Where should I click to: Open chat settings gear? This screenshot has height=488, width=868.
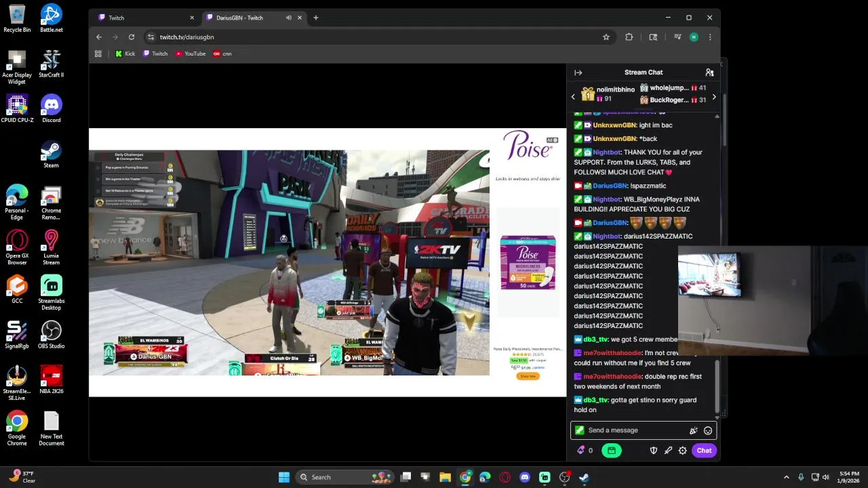pos(682,451)
